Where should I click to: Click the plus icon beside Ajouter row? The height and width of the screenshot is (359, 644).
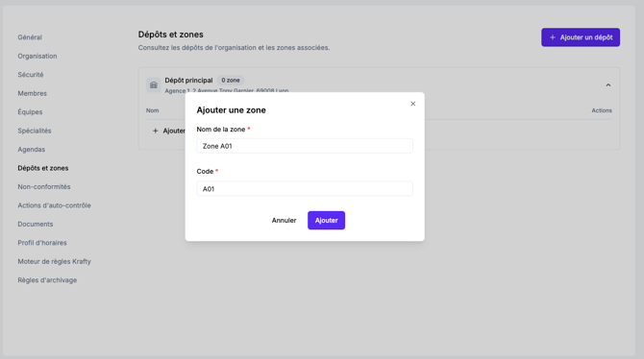click(156, 131)
